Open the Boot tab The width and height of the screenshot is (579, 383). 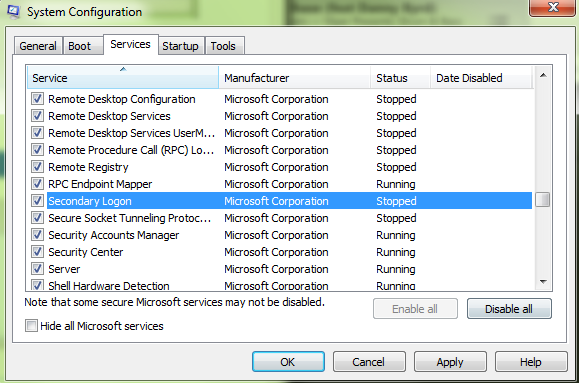83,46
